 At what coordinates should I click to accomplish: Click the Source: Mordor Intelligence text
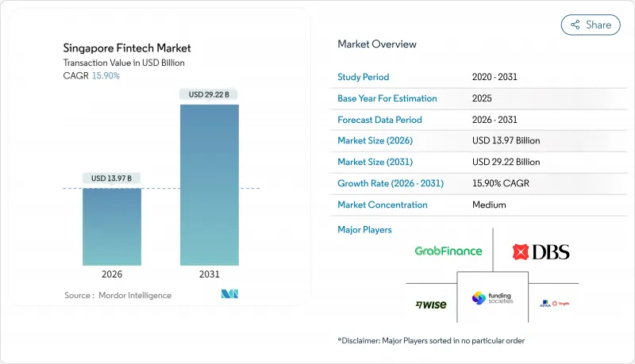point(117,295)
